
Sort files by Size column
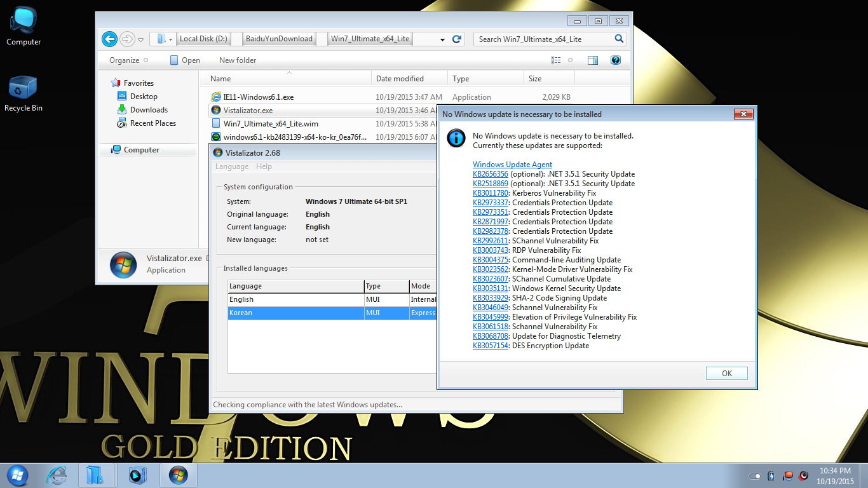tap(549, 79)
